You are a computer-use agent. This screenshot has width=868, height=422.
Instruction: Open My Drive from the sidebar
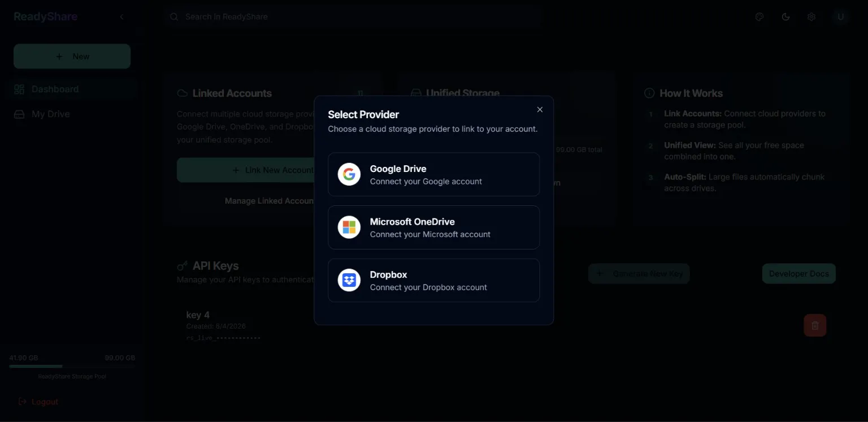coord(72,114)
